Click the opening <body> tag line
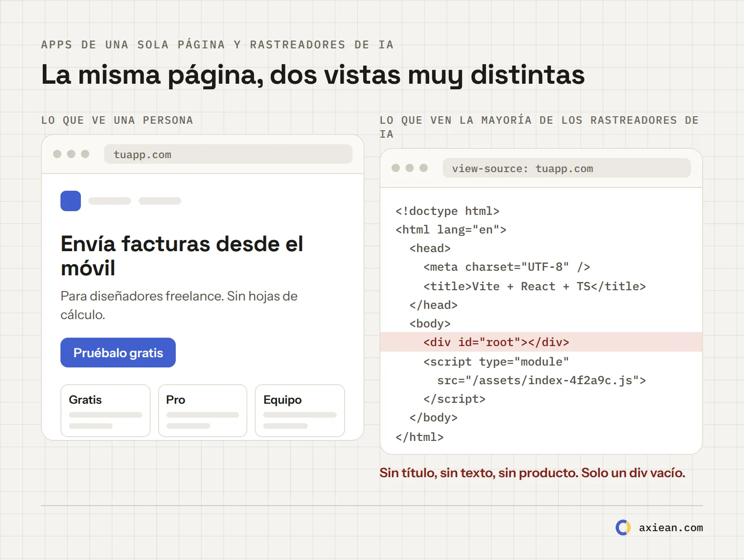The width and height of the screenshot is (744, 560). point(430,324)
